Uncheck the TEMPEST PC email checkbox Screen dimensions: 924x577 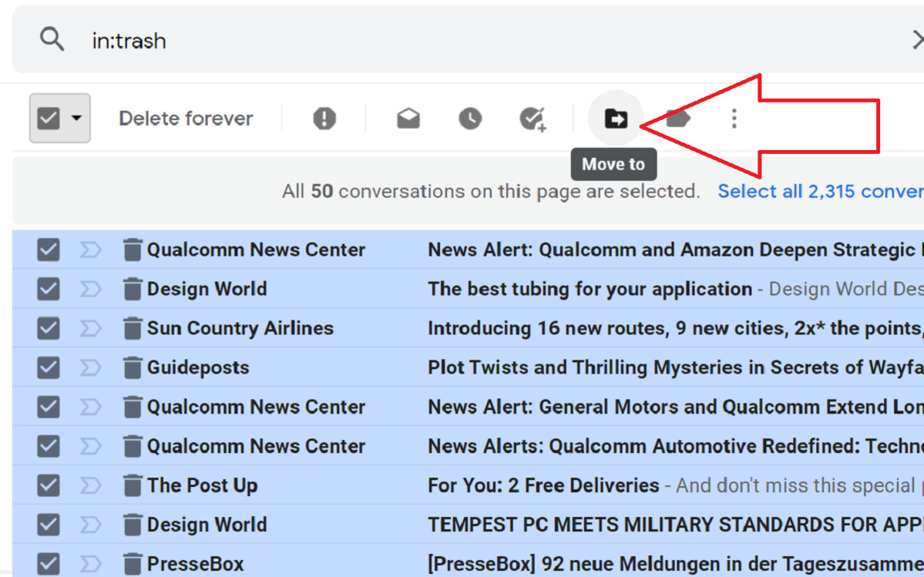(49, 525)
